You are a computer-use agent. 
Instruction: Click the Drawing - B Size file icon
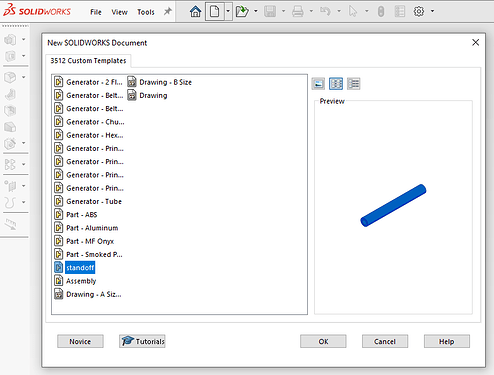tap(132, 82)
